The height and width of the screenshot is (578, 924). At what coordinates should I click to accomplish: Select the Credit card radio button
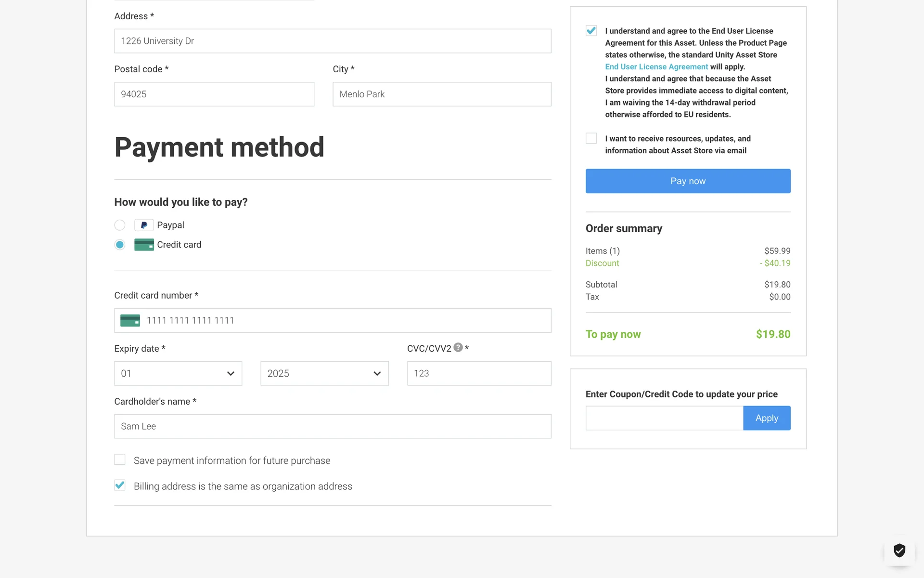pos(120,245)
